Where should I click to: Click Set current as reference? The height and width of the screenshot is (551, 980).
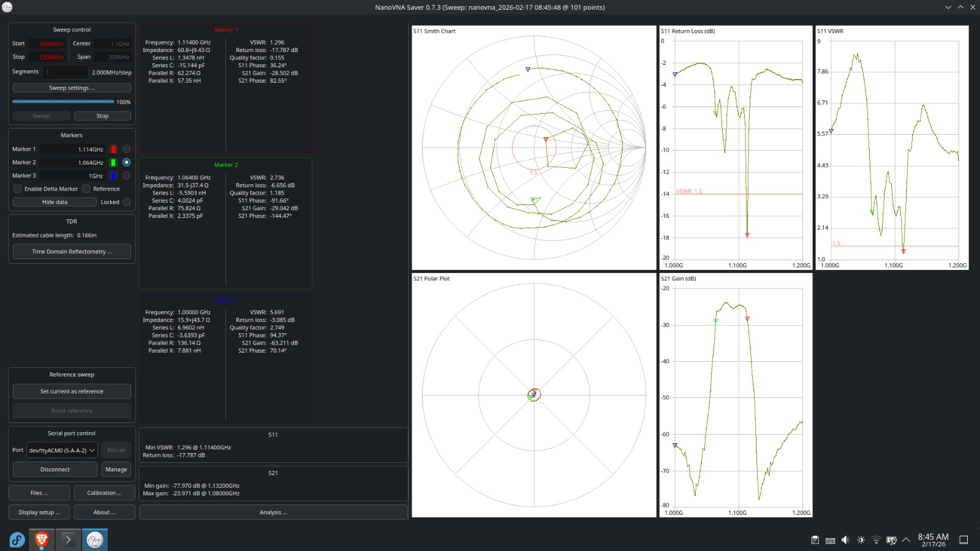click(72, 391)
